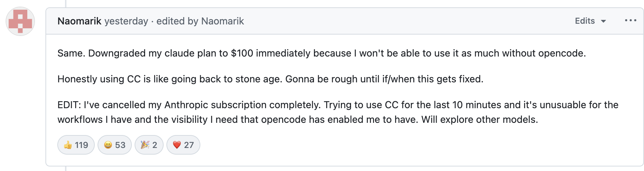Click the 'edited by Naomarik' editor name
Screen dimensions: 644x171
tap(222, 21)
